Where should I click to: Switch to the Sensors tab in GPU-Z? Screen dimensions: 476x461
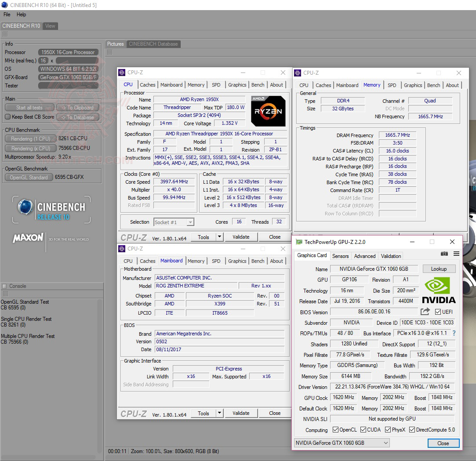point(340,256)
